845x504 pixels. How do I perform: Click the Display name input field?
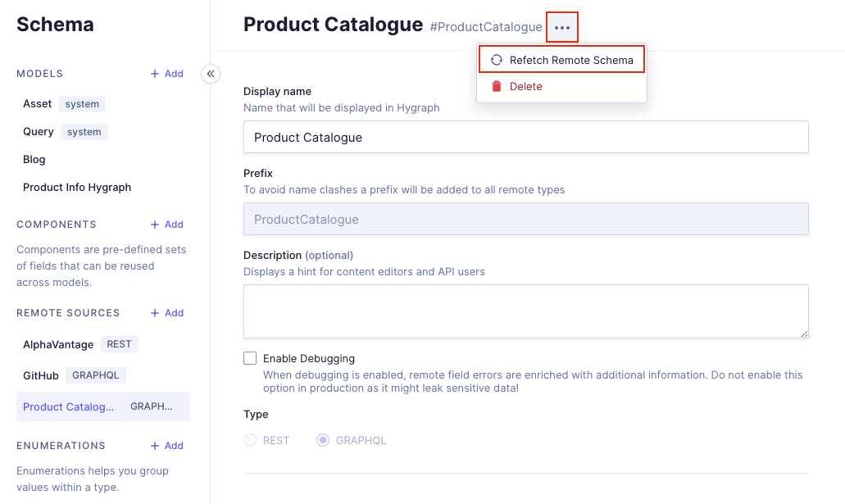click(x=525, y=137)
